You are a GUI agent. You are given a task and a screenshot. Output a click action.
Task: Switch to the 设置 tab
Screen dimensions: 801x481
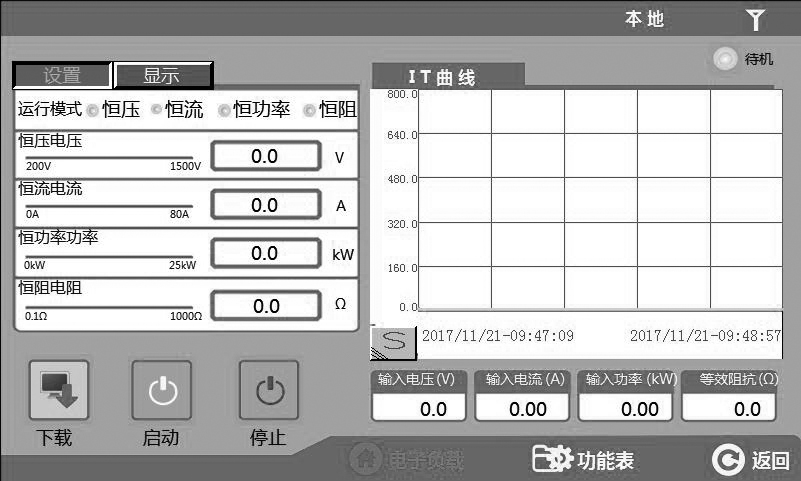point(61,76)
